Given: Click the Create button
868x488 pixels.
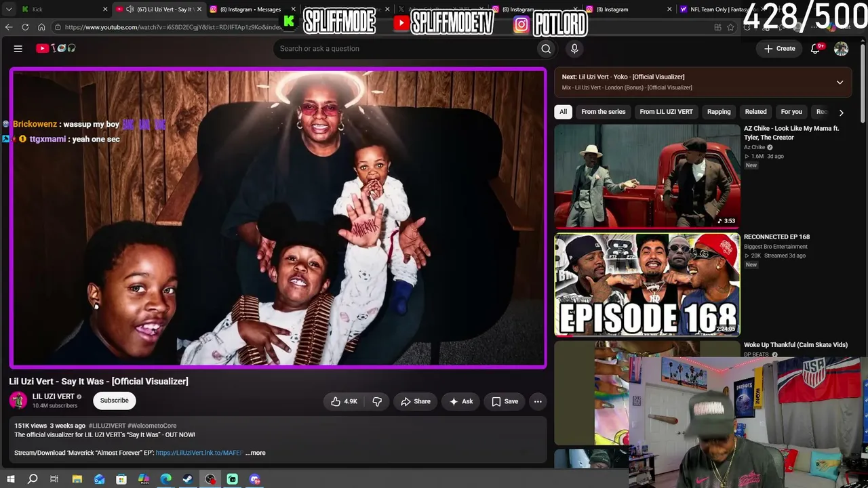Looking at the screenshot, I should coord(780,49).
